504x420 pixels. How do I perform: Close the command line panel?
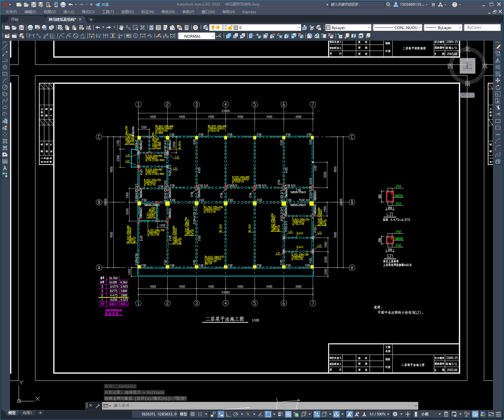coord(91,406)
